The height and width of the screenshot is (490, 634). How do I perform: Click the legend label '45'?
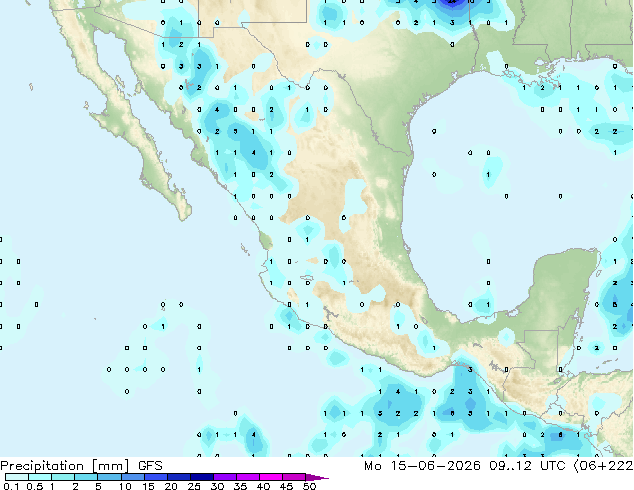[286, 486]
